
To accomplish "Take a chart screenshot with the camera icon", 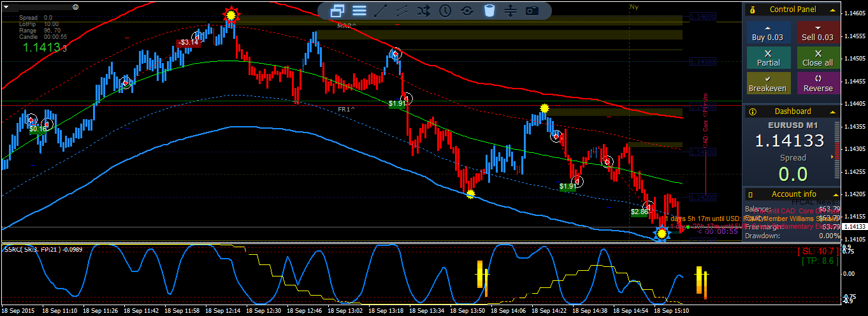I will coord(532,10).
